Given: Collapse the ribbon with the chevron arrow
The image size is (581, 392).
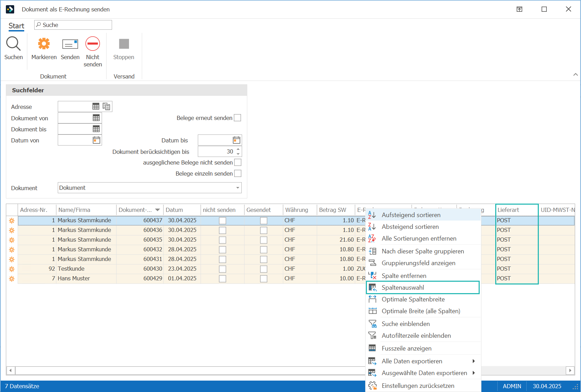Looking at the screenshot, I should click(x=575, y=74).
